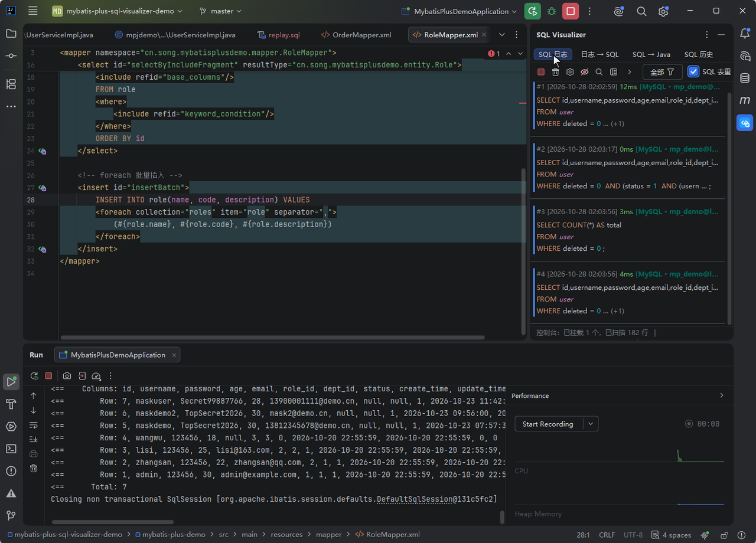Open the Notifications bell icon
Screen dimensions: 756x543
click(745, 34)
